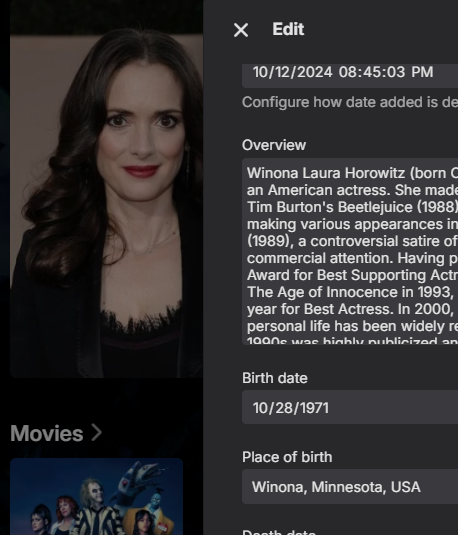Click the Edit panel heading
The height and width of the screenshot is (535, 458).
[x=288, y=29]
